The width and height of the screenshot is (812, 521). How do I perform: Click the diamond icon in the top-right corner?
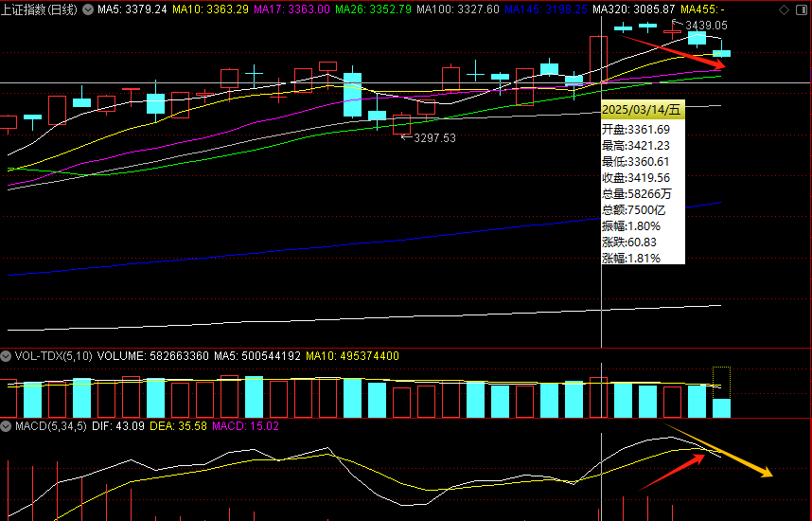(784, 9)
